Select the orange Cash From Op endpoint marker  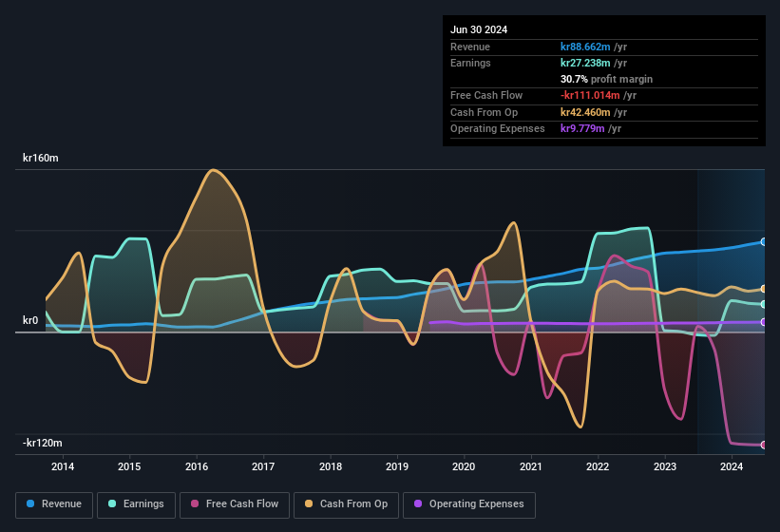click(764, 289)
